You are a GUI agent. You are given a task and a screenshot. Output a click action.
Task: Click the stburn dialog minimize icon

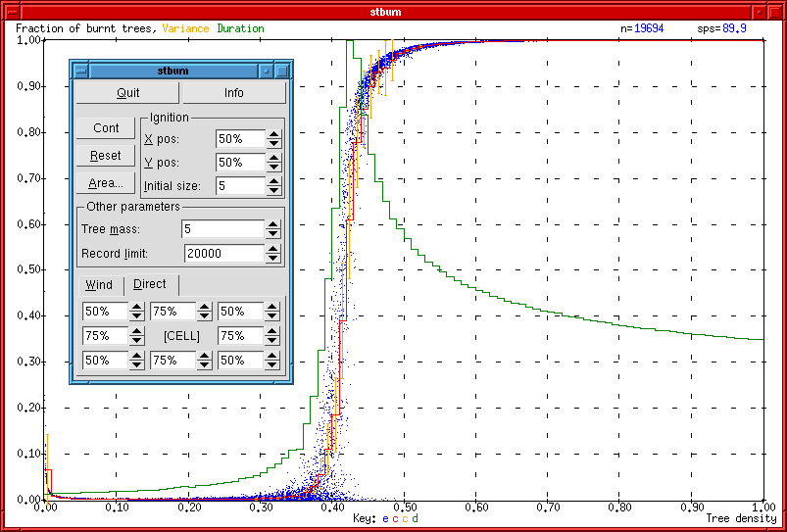[266, 71]
